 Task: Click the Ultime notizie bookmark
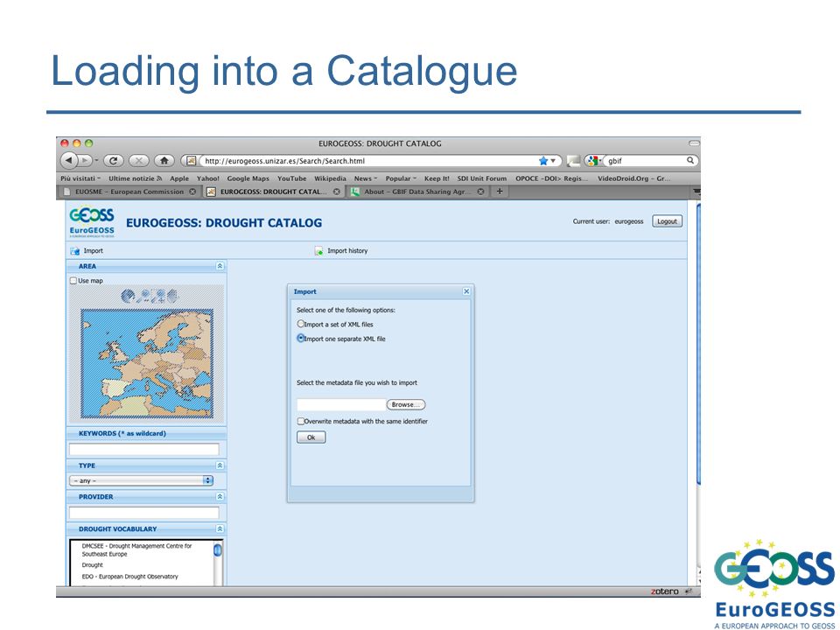135,178
